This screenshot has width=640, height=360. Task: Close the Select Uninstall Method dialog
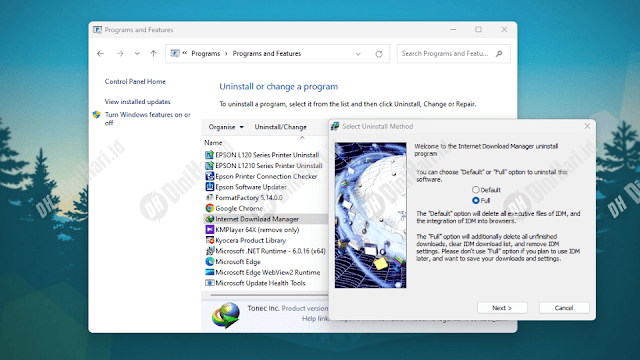[587, 126]
